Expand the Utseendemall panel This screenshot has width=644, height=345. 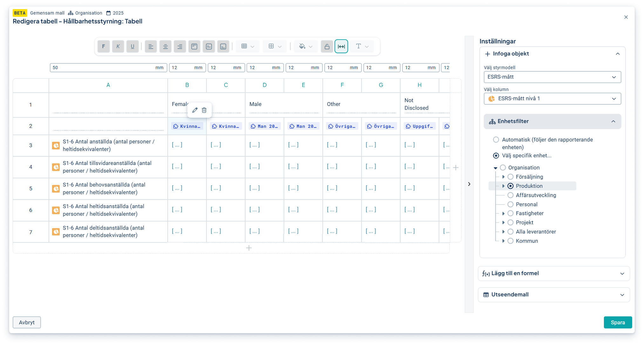pyautogui.click(x=553, y=295)
